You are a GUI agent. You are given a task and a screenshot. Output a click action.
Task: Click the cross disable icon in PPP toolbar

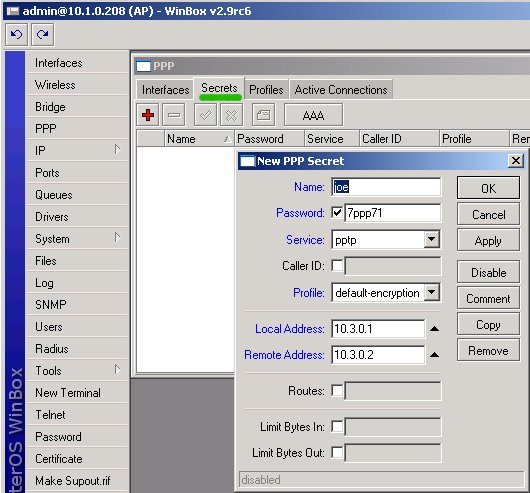[232, 115]
